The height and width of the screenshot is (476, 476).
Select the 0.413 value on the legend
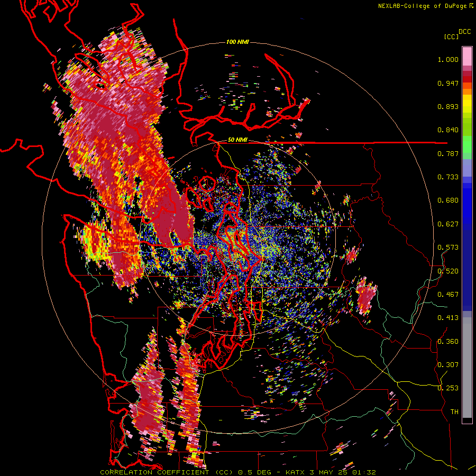(448, 318)
